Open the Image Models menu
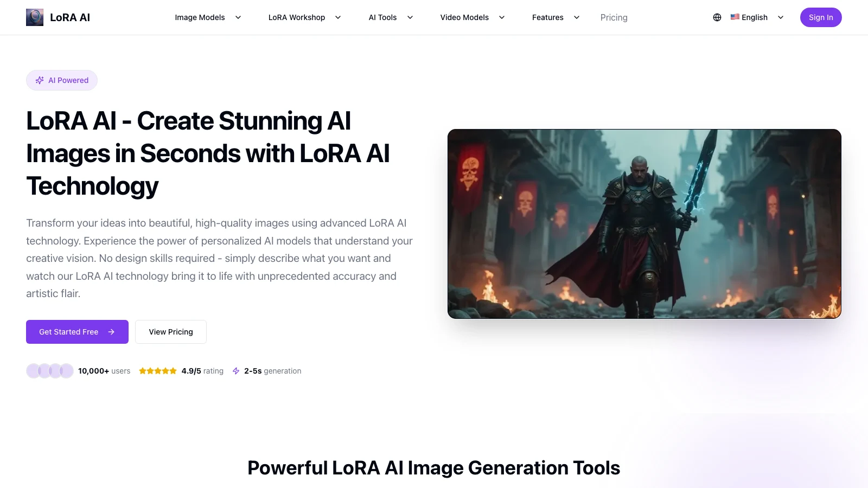Screen dimensions: 868x488 coord(200,17)
